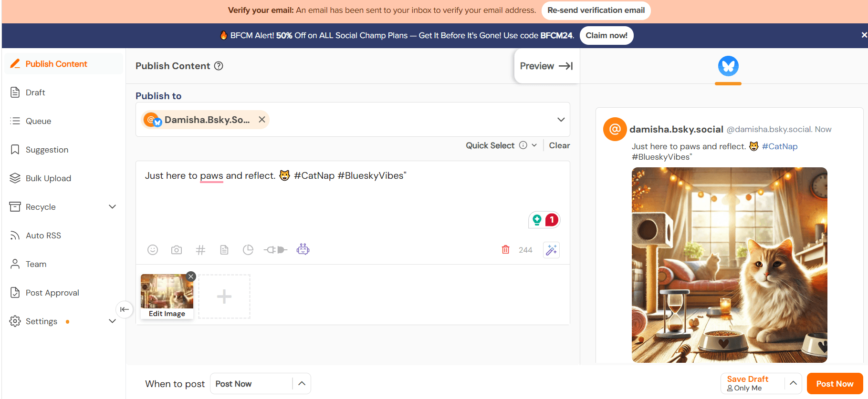Image resolution: width=868 pixels, height=399 pixels.
Task: Go to Draft in sidebar
Action: click(63, 92)
